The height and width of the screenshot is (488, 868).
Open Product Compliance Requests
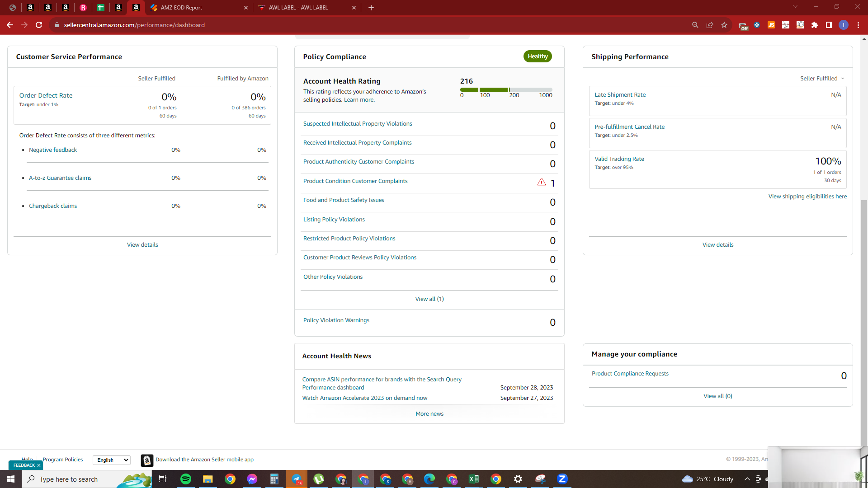[630, 374]
